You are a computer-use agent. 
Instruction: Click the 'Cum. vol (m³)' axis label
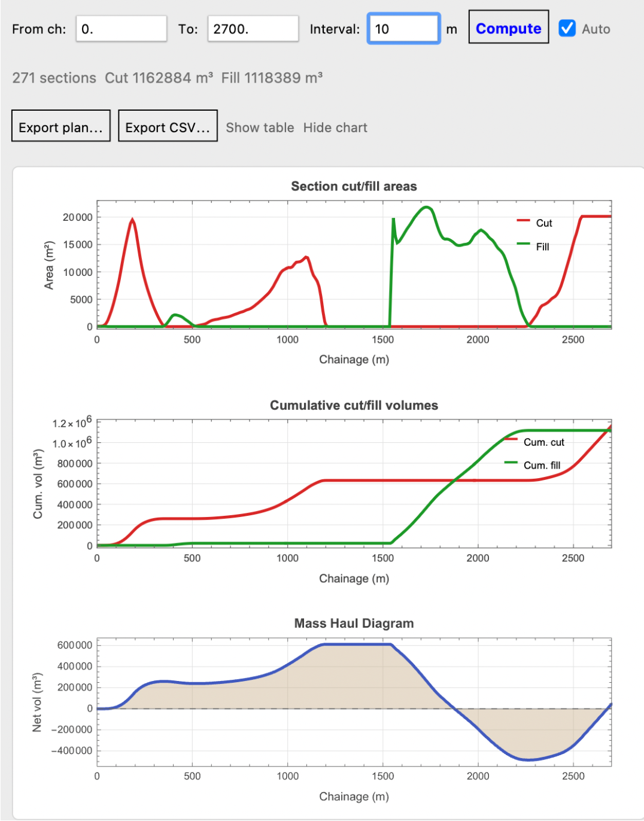[x=38, y=484]
